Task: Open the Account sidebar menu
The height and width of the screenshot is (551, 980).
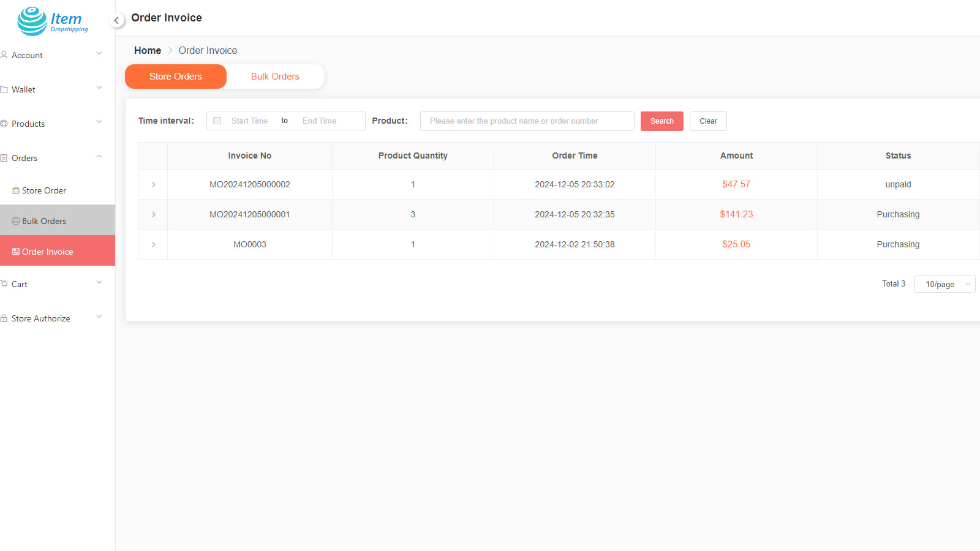Action: (58, 55)
